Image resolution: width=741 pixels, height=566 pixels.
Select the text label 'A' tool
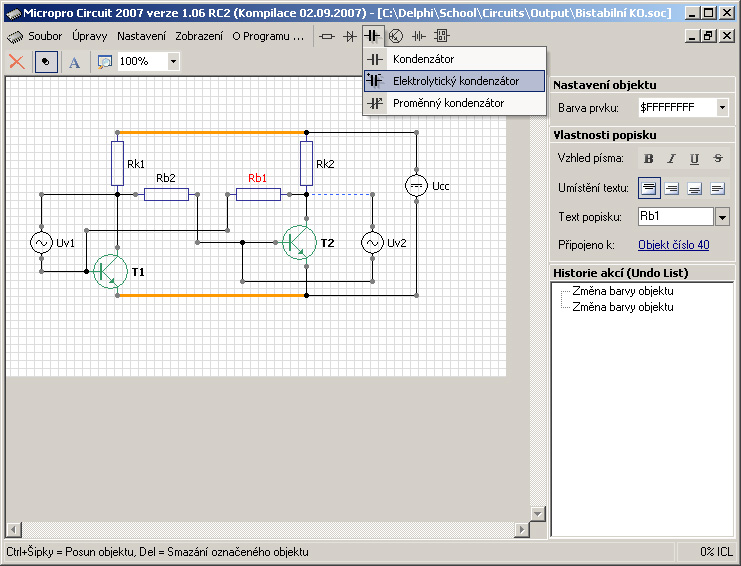tap(74, 62)
